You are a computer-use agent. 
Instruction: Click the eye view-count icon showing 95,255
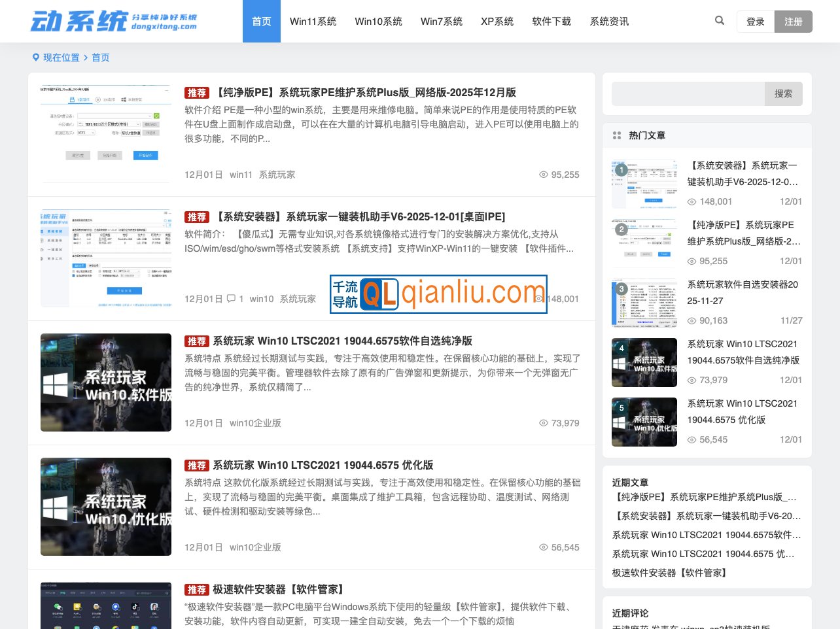click(544, 175)
